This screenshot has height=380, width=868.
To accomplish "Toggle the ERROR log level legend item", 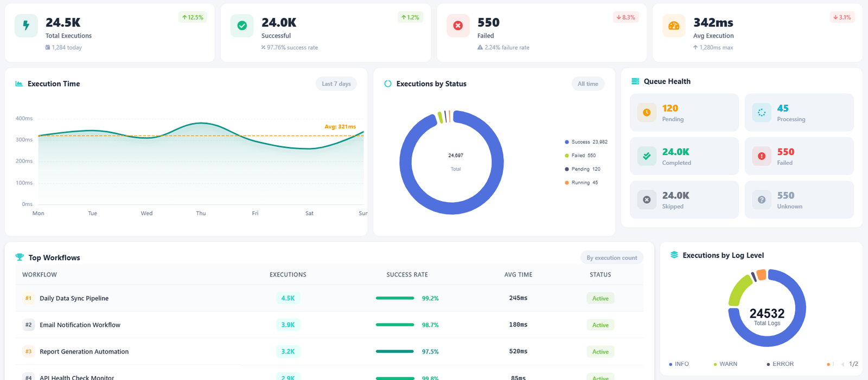I will [x=780, y=364].
